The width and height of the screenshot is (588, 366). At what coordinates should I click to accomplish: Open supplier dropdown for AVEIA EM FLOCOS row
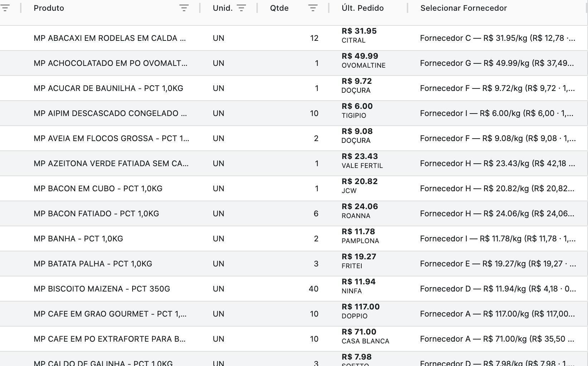coord(498,138)
